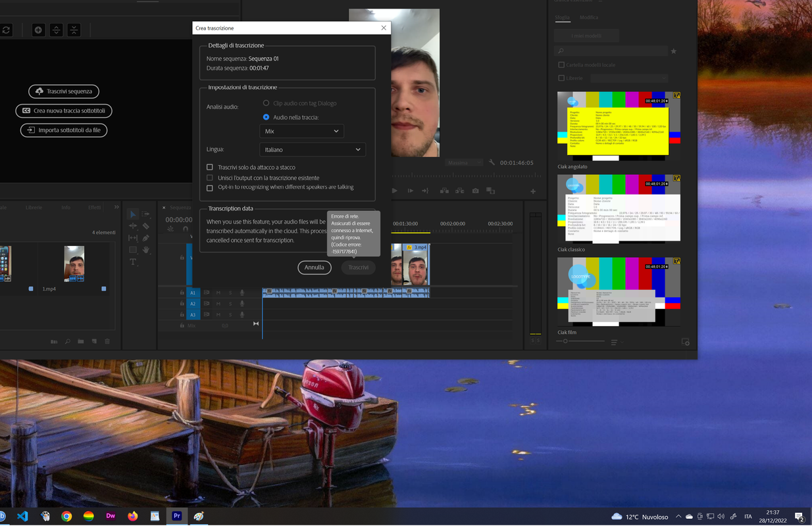The height and width of the screenshot is (526, 812).
Task: Click the Extract button in Program Monitor
Action: (x=459, y=191)
